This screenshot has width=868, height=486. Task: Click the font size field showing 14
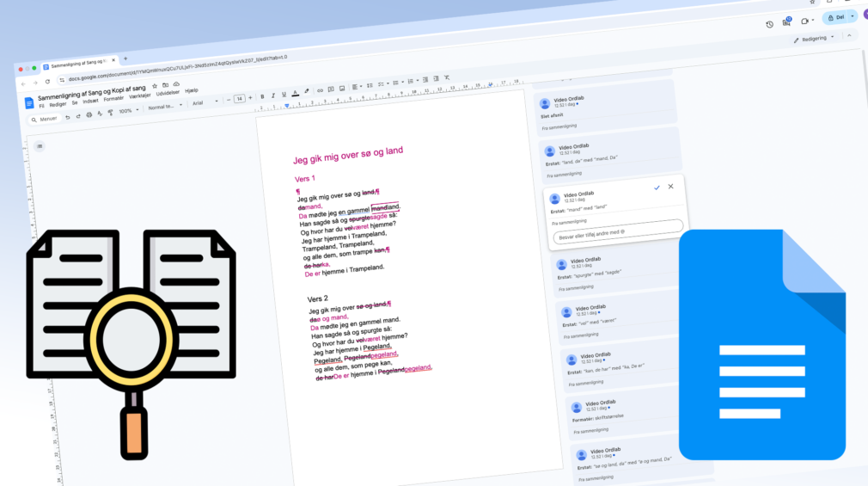240,99
